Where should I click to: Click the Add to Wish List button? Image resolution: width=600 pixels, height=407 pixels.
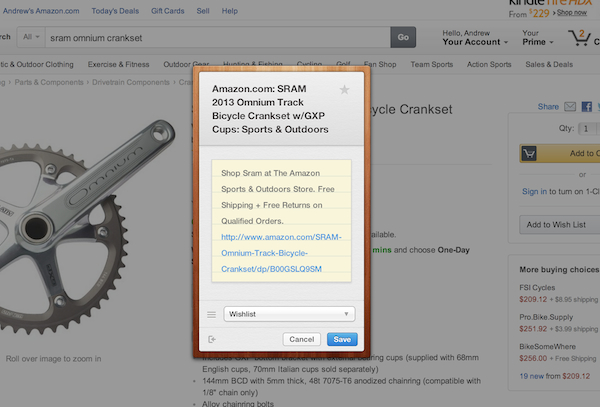point(559,225)
